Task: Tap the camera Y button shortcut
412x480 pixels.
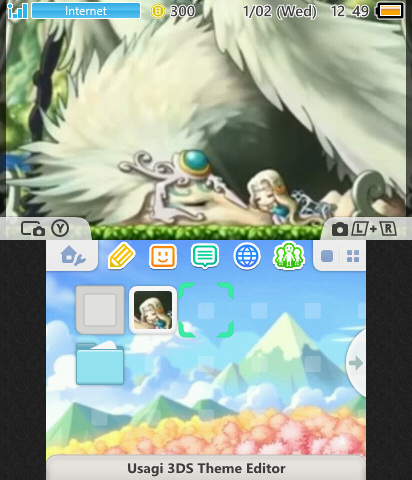Action: coord(45,229)
